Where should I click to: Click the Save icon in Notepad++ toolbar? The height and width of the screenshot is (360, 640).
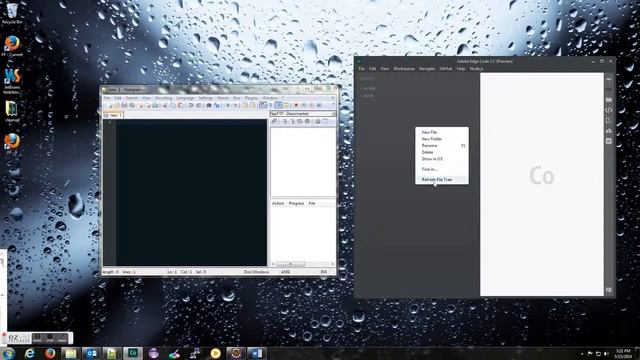[124, 105]
